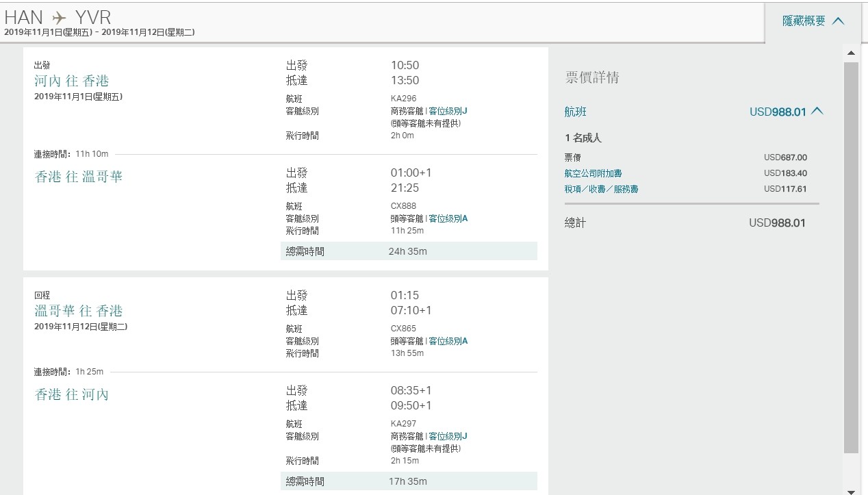Click the scrollbar down arrow

pyautogui.click(x=851, y=490)
